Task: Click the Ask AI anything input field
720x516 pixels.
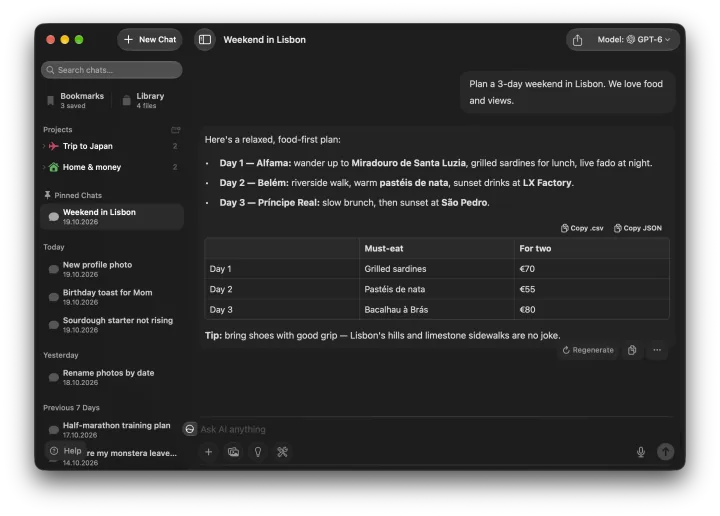Action: 432,429
